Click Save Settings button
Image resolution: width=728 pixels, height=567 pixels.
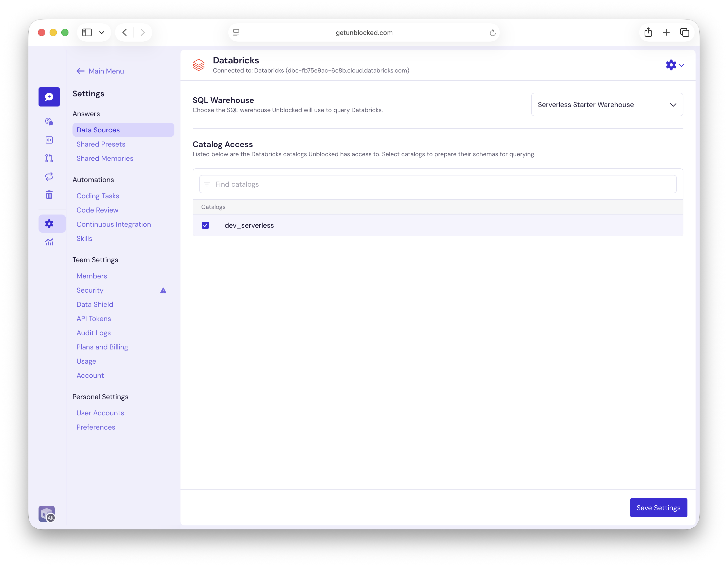[658, 508]
